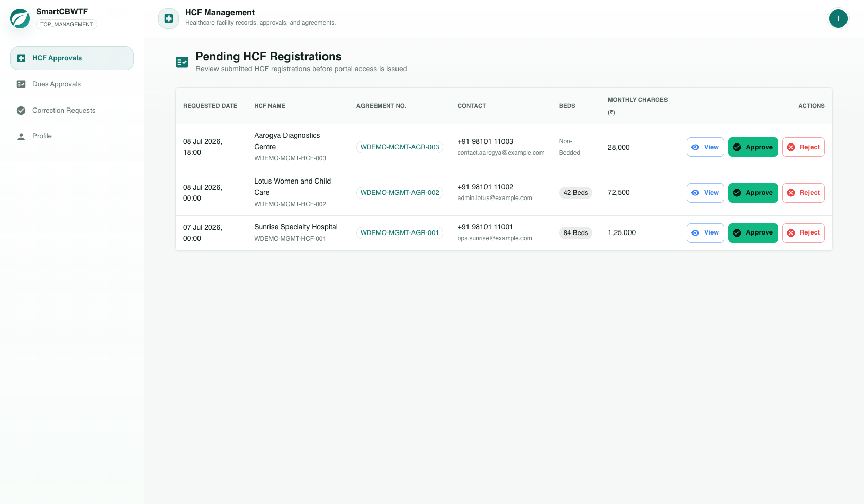Reject Sunrise Specialty Hospital registration

point(803,233)
